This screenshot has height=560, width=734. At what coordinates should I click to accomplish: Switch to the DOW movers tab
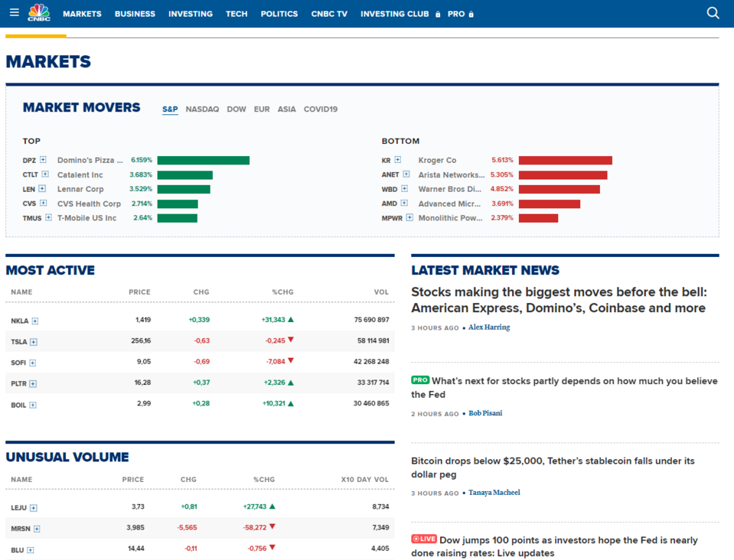pyautogui.click(x=237, y=109)
